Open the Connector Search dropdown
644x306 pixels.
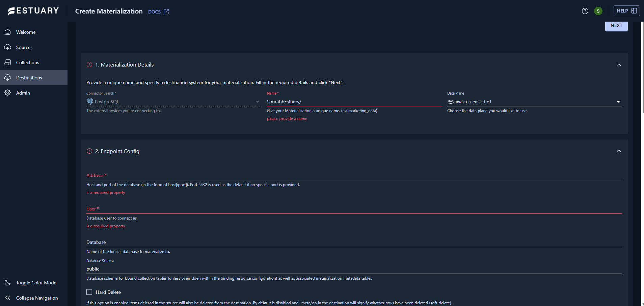point(258,102)
